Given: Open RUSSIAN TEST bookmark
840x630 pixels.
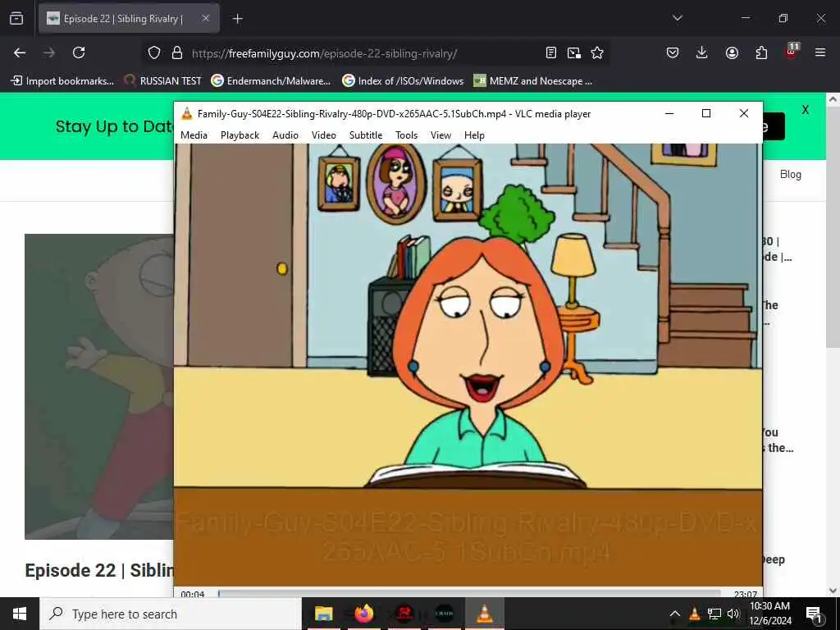Looking at the screenshot, I should [x=163, y=81].
